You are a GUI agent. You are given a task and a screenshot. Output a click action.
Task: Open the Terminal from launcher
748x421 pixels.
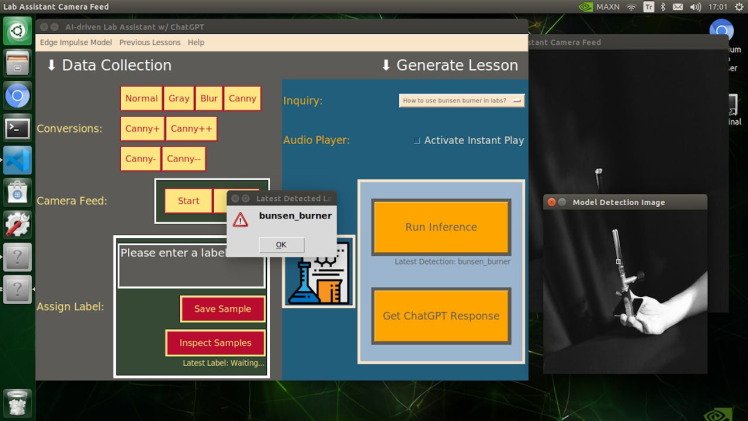coord(18,128)
